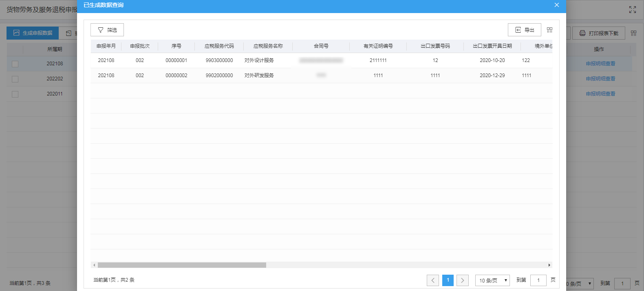This screenshot has width=644, height=291.
Task: Click 序号 column header
Action: pos(176,46)
